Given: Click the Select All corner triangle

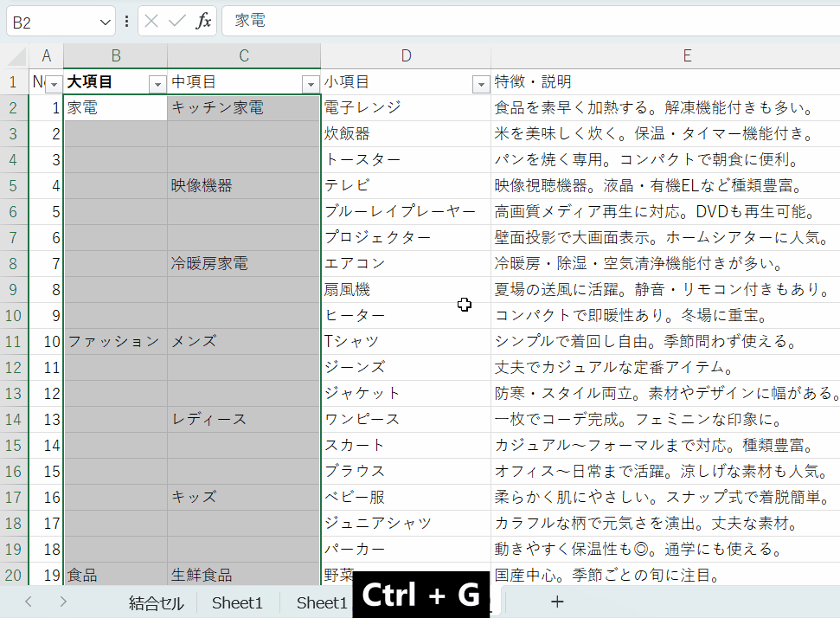Looking at the screenshot, I should click(16, 56).
